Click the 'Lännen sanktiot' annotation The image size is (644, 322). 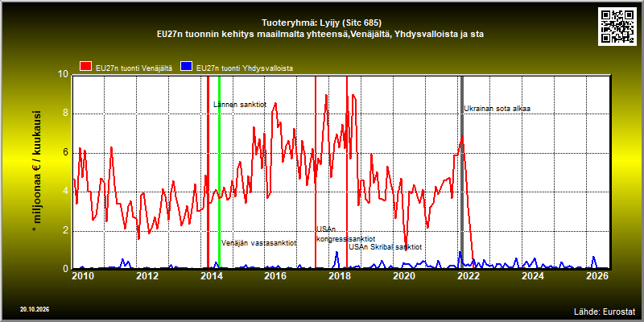coord(240,105)
